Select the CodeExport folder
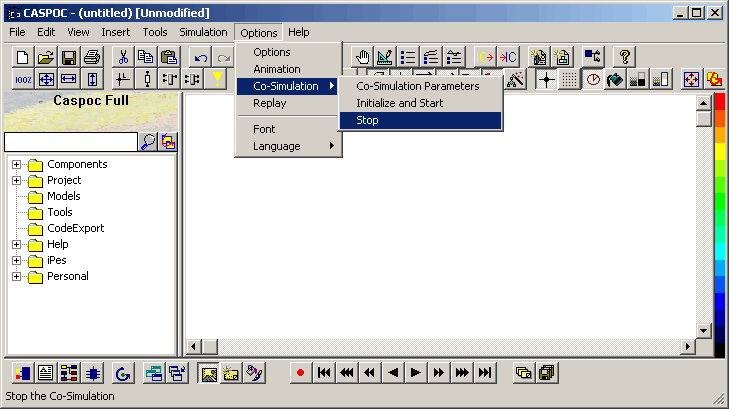The image size is (729, 409). coord(75,228)
